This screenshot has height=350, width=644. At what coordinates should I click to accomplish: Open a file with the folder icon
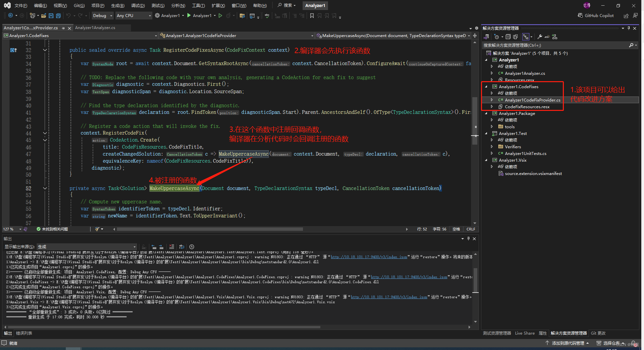pos(44,16)
